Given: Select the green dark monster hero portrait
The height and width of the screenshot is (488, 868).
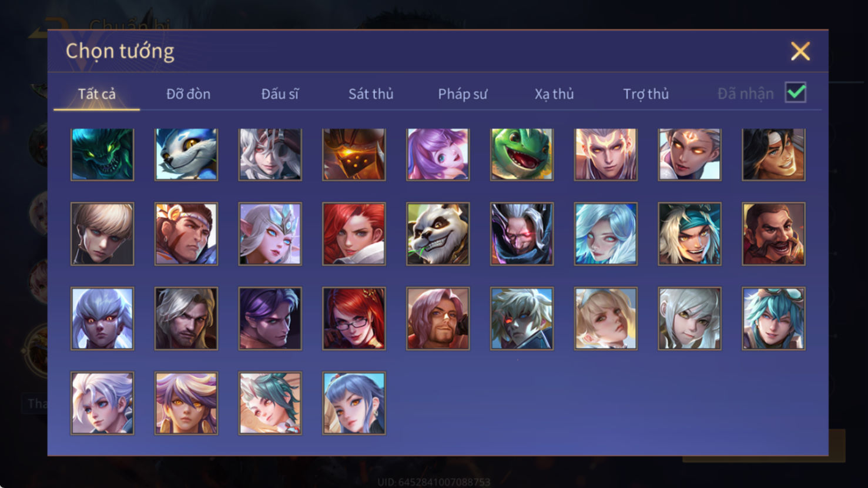Looking at the screenshot, I should coord(102,154).
